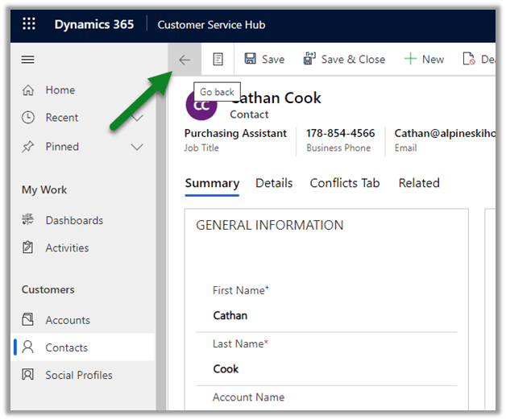The width and height of the screenshot is (506, 420).
Task: Switch to the Conflicts Tab
Action: (345, 183)
